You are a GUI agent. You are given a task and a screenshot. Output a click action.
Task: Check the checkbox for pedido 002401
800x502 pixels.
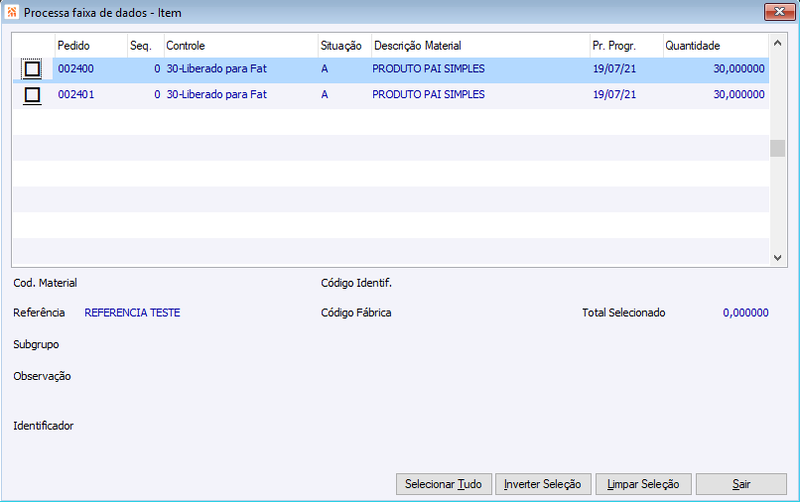pos(32,95)
